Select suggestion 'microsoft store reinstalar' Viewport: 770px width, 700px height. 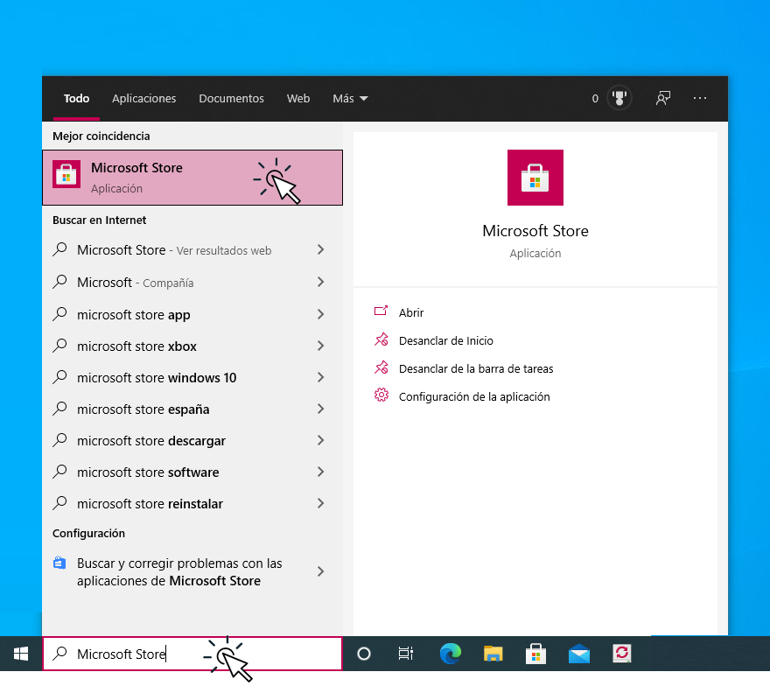[192, 503]
